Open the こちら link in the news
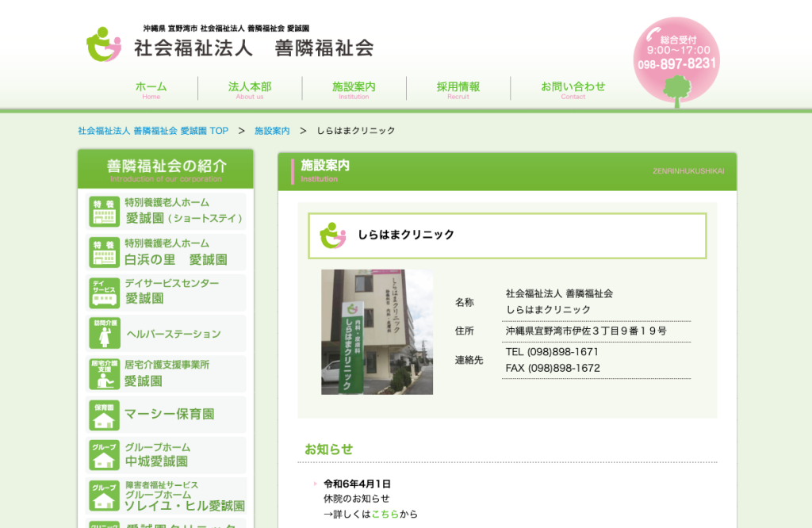812x528 pixels. 385,514
